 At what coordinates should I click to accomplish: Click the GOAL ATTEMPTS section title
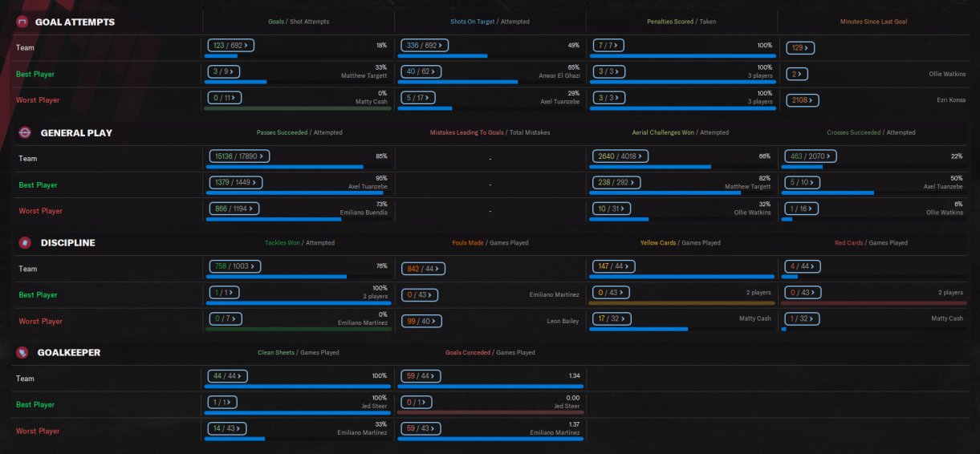coord(75,22)
